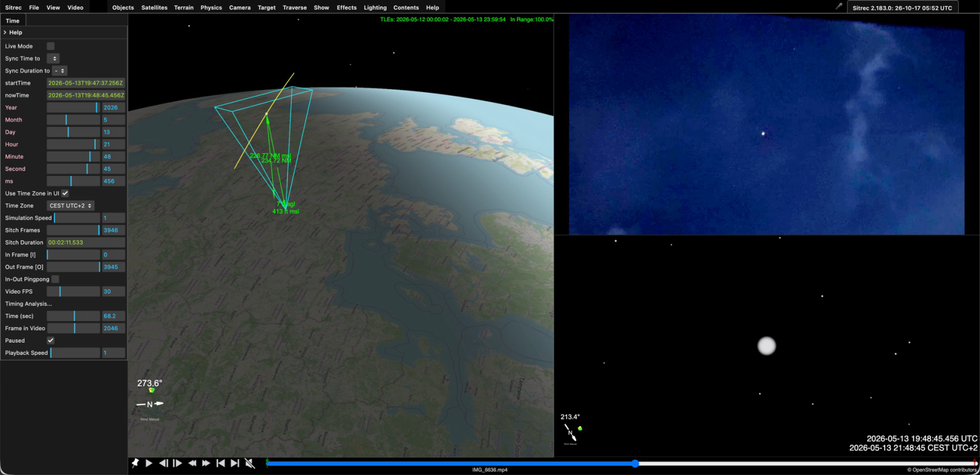
Task: Click the compass N arrow in the globe view
Action: (150, 404)
